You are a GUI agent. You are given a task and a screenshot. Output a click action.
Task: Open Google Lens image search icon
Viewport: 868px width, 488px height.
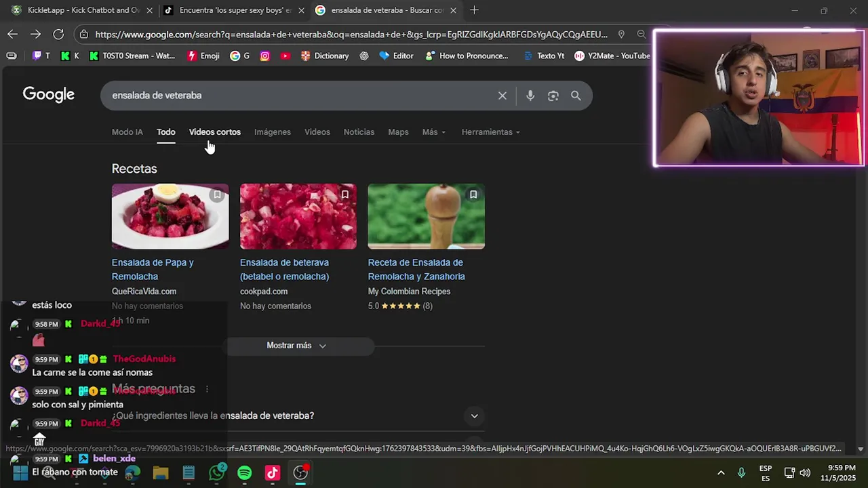[553, 96]
